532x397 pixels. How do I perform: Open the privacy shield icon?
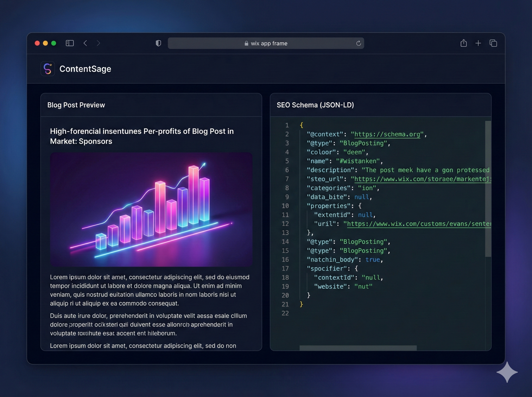(x=158, y=43)
